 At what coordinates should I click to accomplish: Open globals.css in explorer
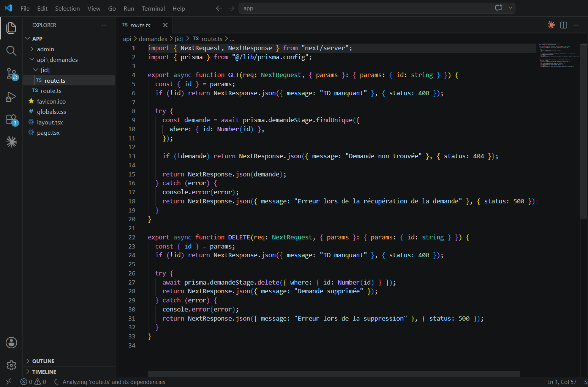[68, 112]
